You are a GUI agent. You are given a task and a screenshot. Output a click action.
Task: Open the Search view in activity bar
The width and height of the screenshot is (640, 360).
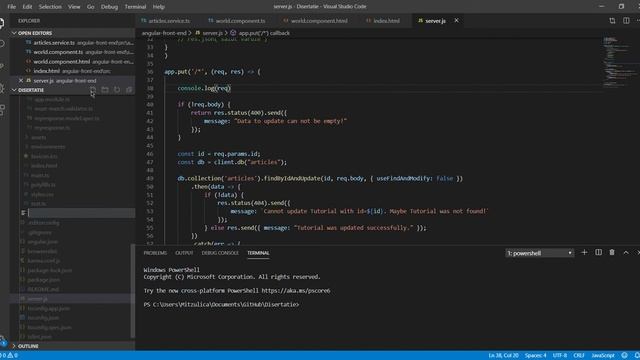[x=2, y=44]
